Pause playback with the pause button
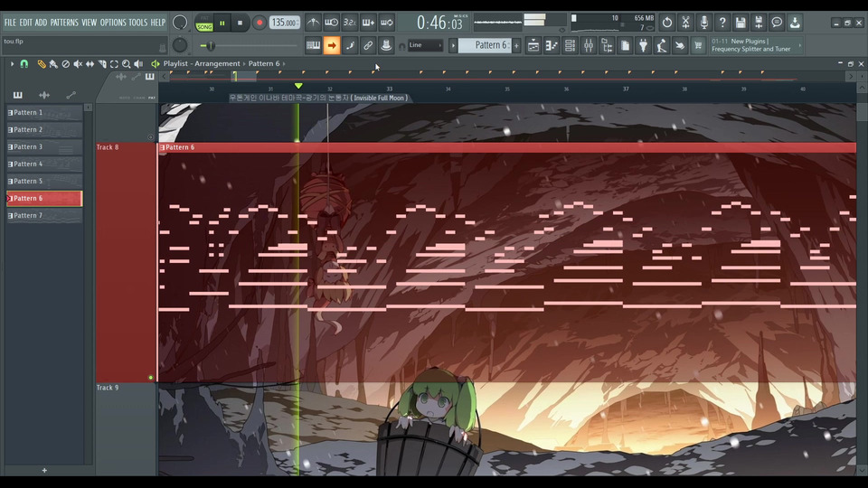868x488 pixels. (x=222, y=23)
